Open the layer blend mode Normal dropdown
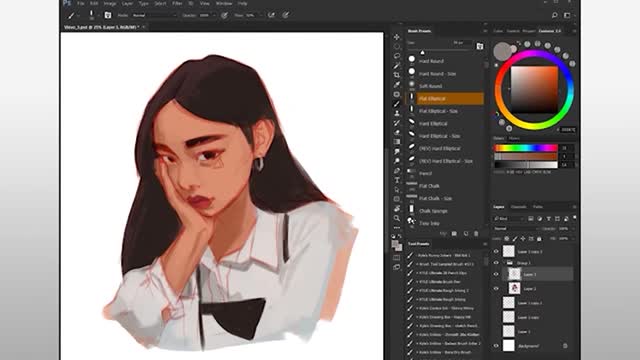Image resolution: width=640 pixels, height=360 pixels. click(516, 229)
